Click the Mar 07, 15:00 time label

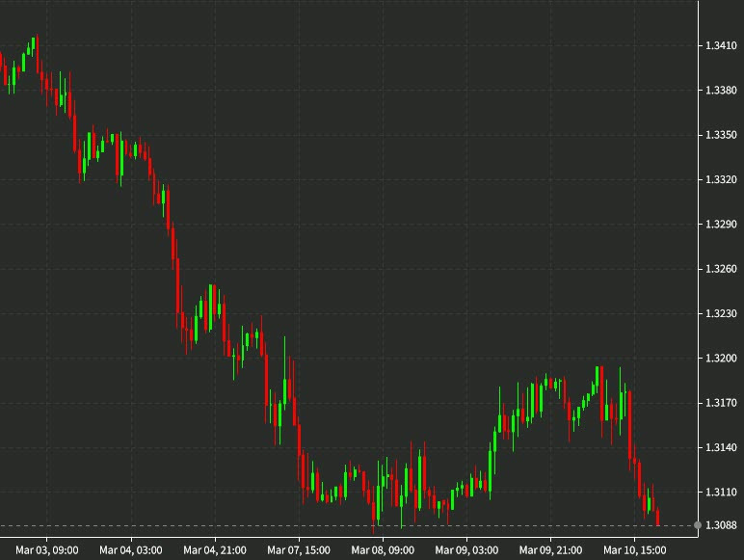(x=299, y=550)
